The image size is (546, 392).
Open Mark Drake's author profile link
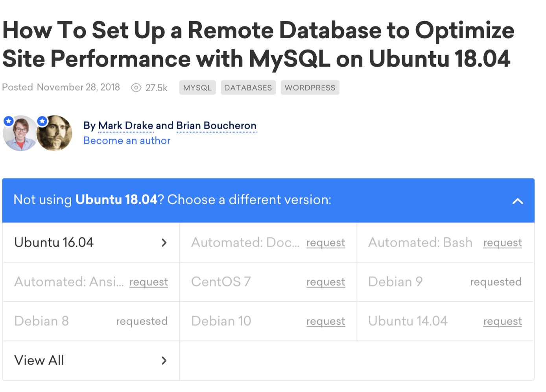(x=125, y=126)
